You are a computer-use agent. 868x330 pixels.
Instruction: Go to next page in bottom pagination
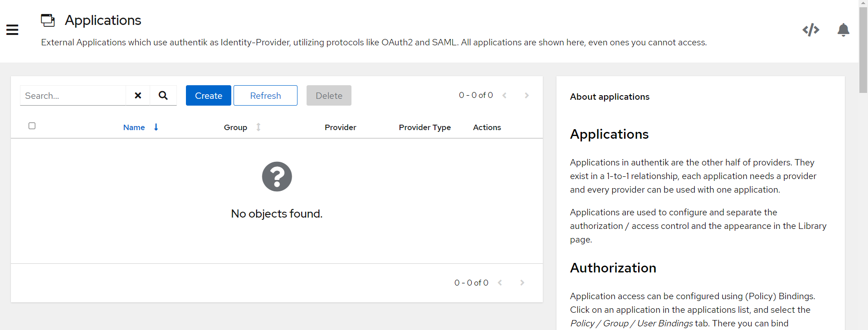pyautogui.click(x=522, y=283)
